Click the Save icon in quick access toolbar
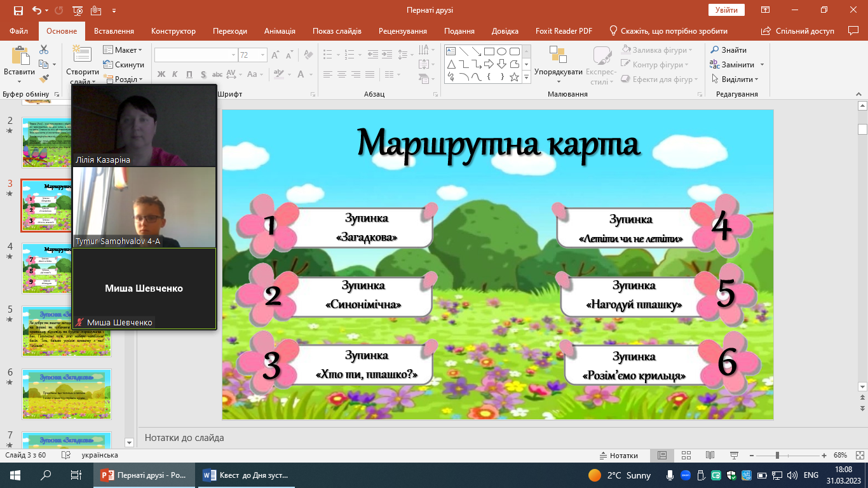 pyautogui.click(x=18, y=10)
